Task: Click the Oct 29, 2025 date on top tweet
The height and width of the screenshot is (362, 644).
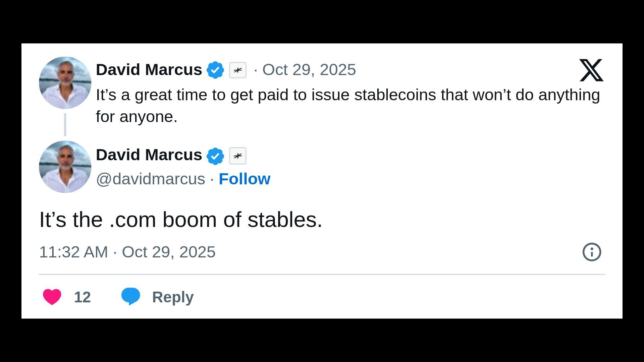Action: click(309, 70)
